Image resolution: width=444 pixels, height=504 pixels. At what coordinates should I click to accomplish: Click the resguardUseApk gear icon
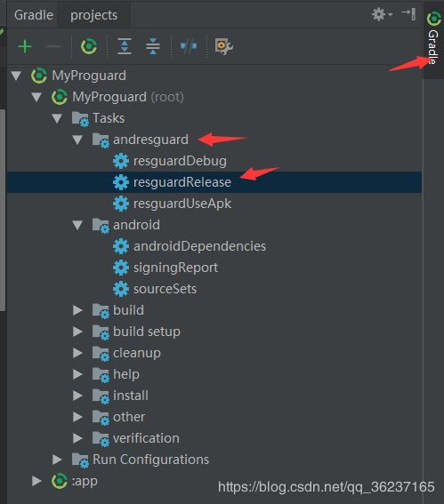pos(121,204)
